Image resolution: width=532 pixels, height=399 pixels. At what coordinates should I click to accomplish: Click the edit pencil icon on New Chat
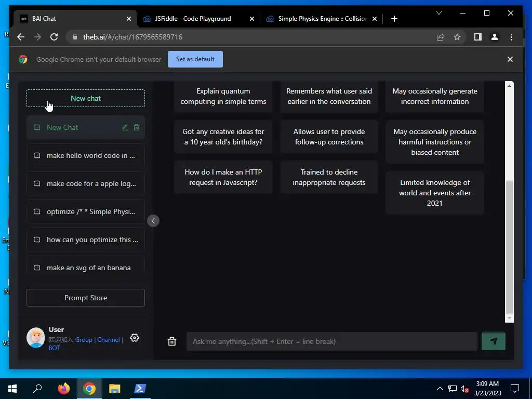click(125, 127)
